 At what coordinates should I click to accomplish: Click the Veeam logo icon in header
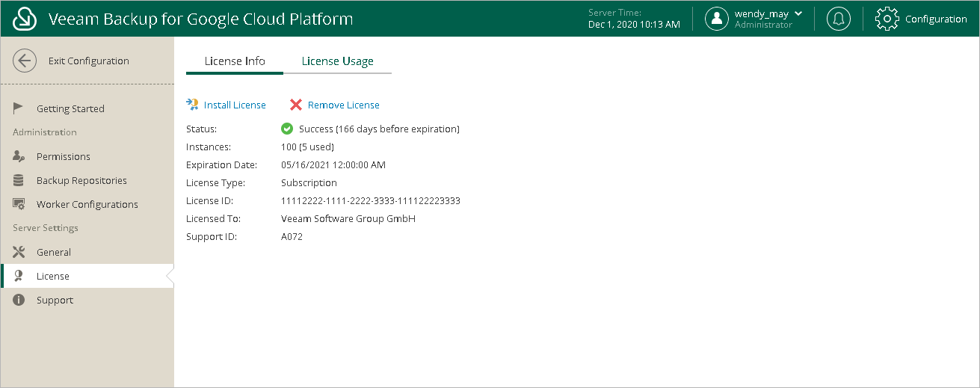(x=25, y=19)
